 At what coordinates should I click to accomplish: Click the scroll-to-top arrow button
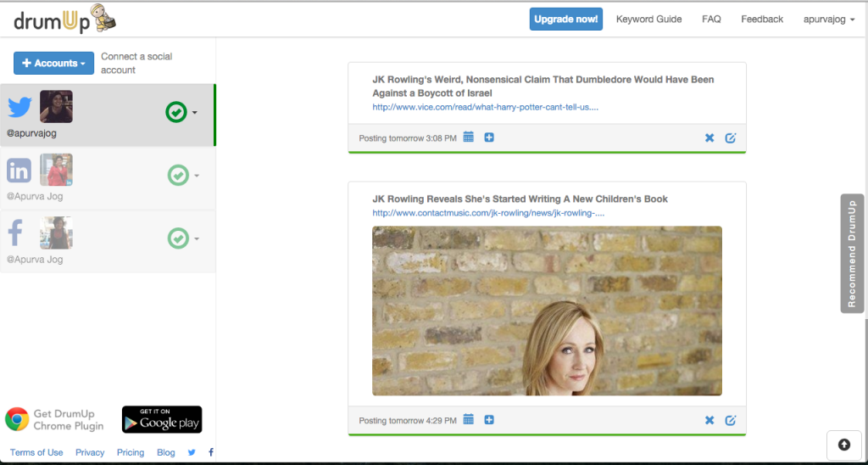click(x=844, y=445)
